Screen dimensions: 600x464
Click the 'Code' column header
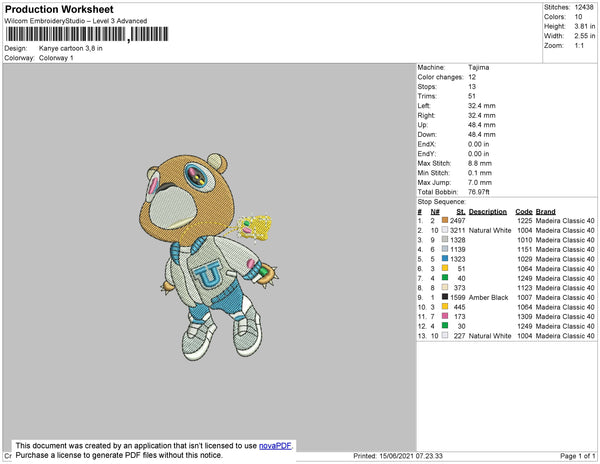(523, 212)
